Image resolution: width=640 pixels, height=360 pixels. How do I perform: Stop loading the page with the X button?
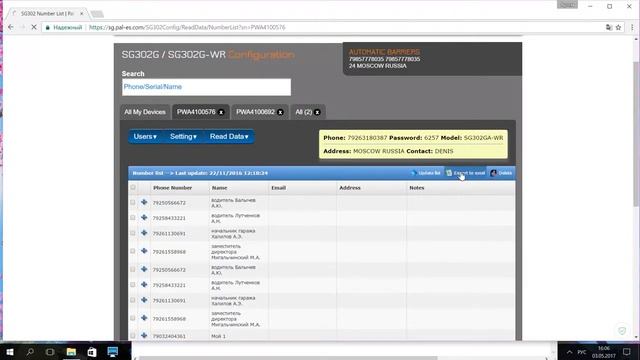coord(34,27)
